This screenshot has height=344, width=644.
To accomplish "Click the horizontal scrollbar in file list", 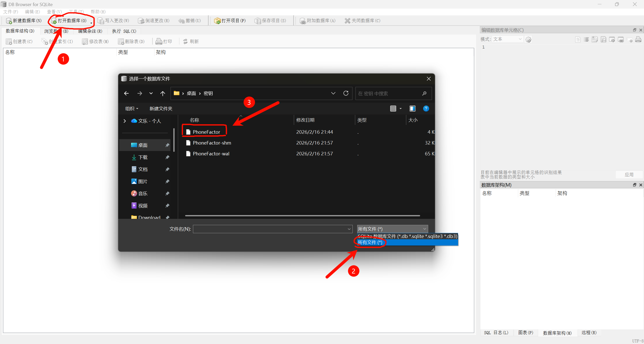I will tap(302, 216).
